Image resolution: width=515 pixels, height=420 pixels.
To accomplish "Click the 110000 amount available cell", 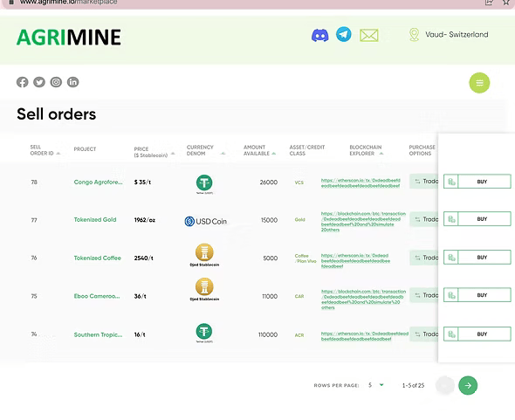I will [x=268, y=334].
